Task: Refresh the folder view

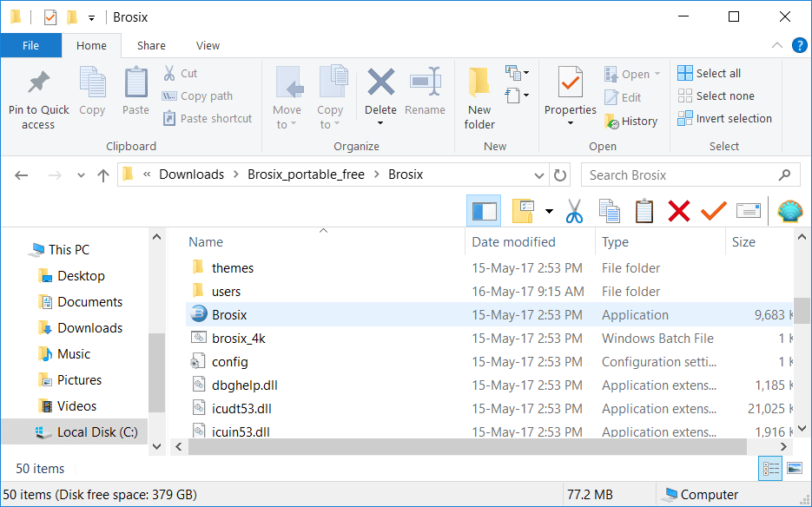Action: (x=560, y=175)
